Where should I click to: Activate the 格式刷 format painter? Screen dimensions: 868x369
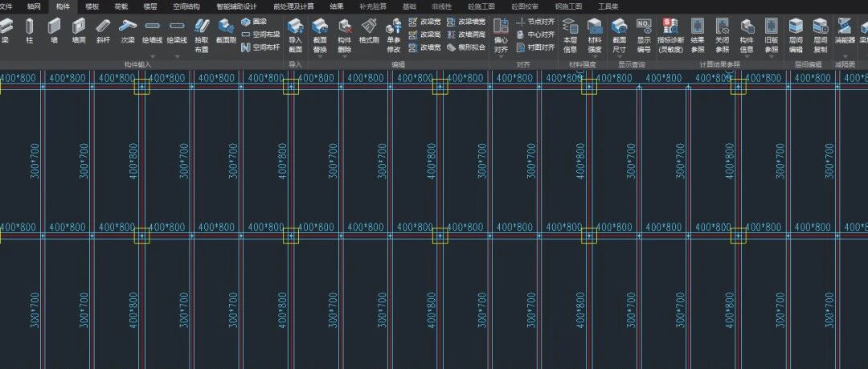pyautogui.click(x=369, y=31)
